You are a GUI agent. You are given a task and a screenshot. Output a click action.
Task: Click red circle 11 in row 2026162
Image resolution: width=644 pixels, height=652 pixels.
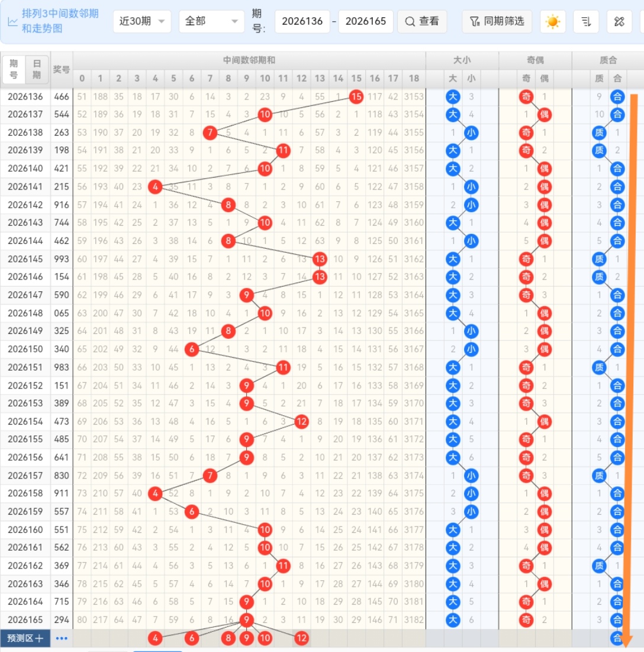pos(283,566)
